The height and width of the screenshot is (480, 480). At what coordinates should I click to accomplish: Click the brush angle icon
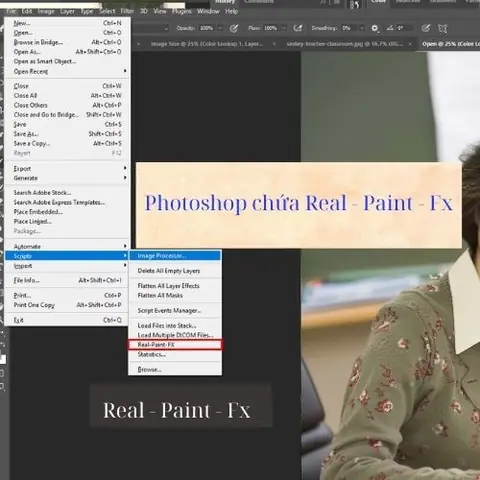click(390, 28)
